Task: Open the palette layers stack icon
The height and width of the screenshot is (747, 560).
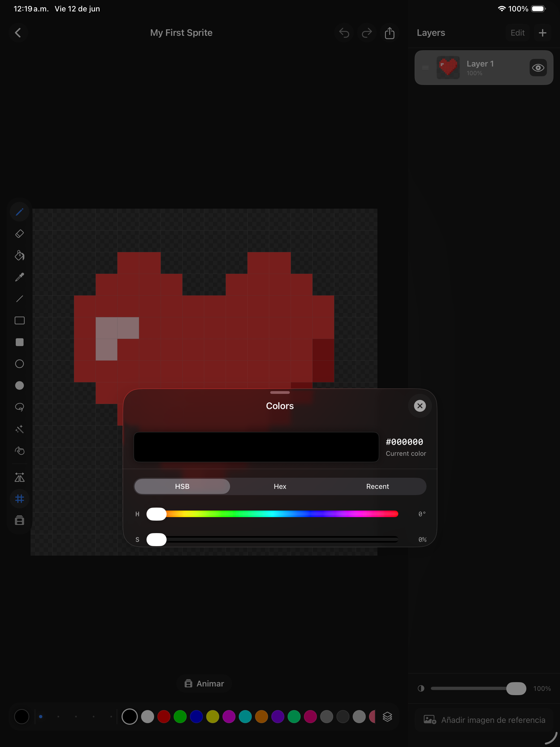Action: [x=387, y=716]
